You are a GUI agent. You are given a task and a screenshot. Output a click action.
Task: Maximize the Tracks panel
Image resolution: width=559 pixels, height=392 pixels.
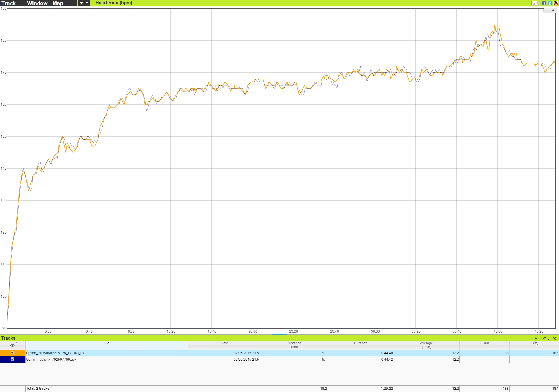(549, 338)
